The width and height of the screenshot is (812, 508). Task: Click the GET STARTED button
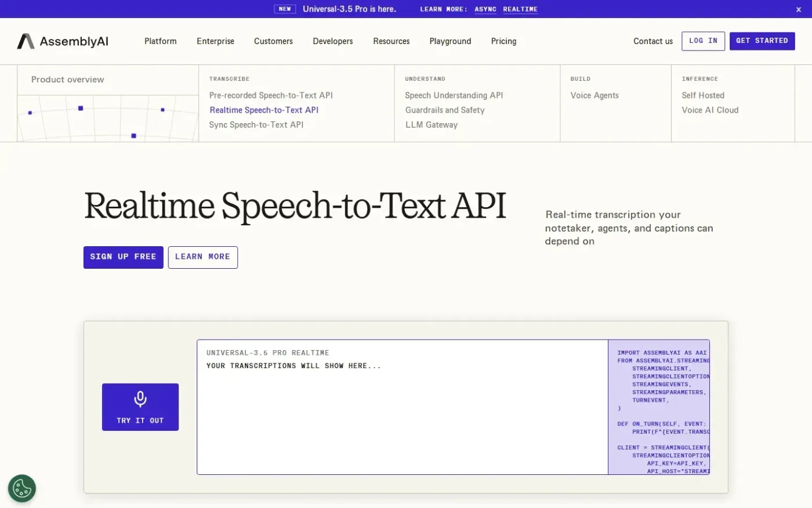tap(762, 41)
